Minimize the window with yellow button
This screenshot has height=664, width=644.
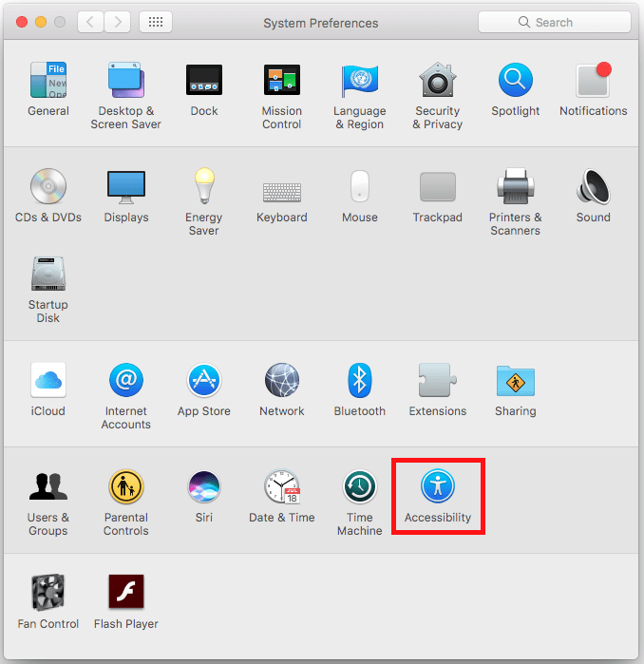point(41,22)
